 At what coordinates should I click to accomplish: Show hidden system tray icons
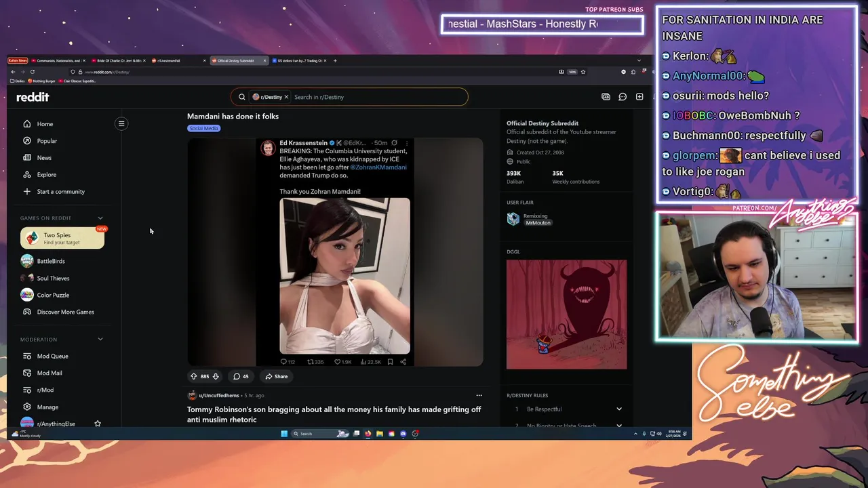click(x=635, y=434)
